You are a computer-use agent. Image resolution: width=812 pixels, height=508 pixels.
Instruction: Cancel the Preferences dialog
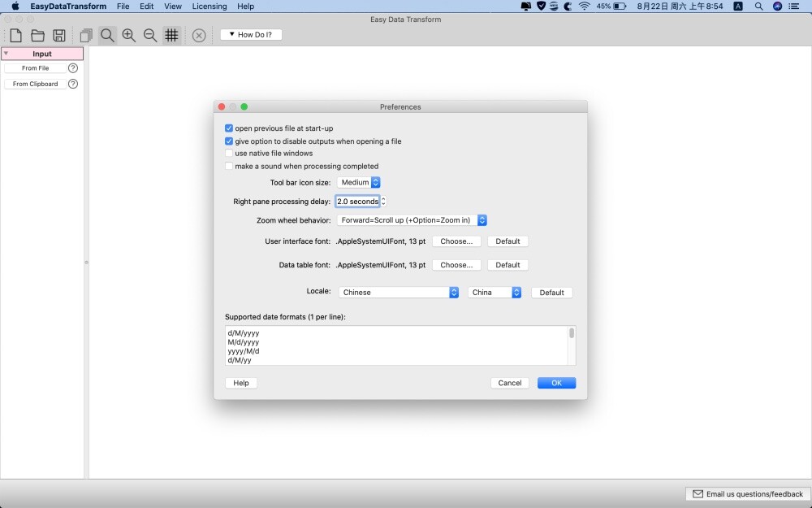(x=510, y=383)
